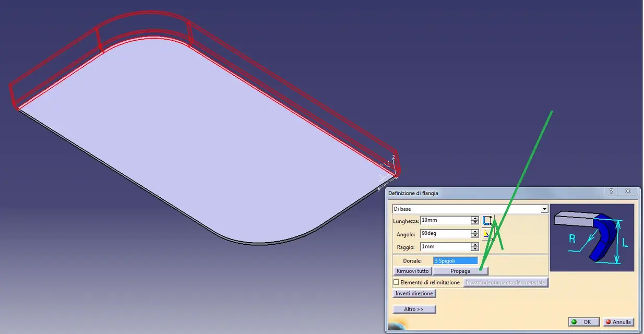
Task: Cancel the dialog with Annulla button
Action: pyautogui.click(x=618, y=322)
